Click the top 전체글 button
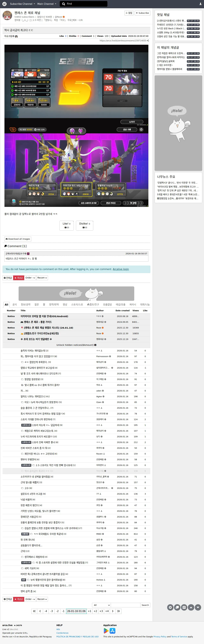The image size is (204, 644). point(8,278)
